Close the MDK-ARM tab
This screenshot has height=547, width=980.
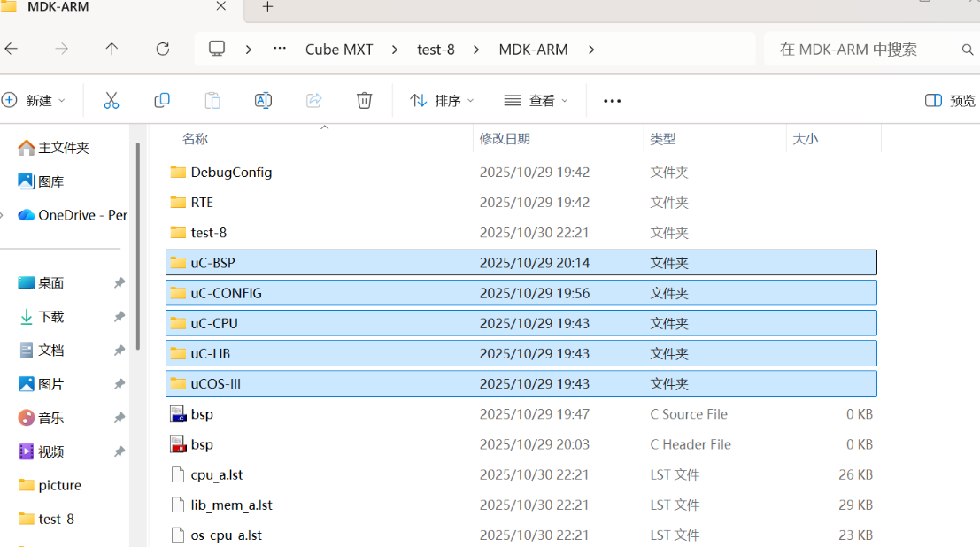tap(220, 6)
